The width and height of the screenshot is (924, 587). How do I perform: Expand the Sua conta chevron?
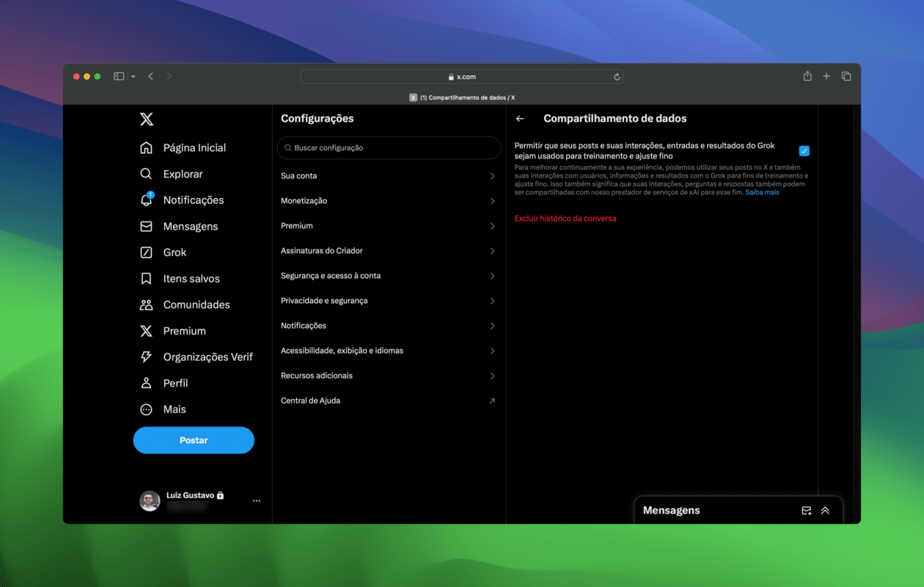(x=492, y=176)
